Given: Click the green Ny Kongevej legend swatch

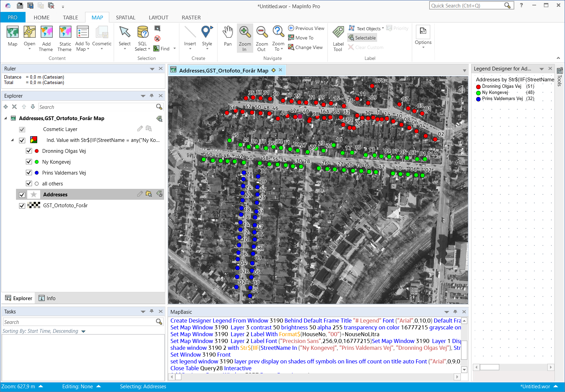Looking at the screenshot, I should tap(479, 92).
